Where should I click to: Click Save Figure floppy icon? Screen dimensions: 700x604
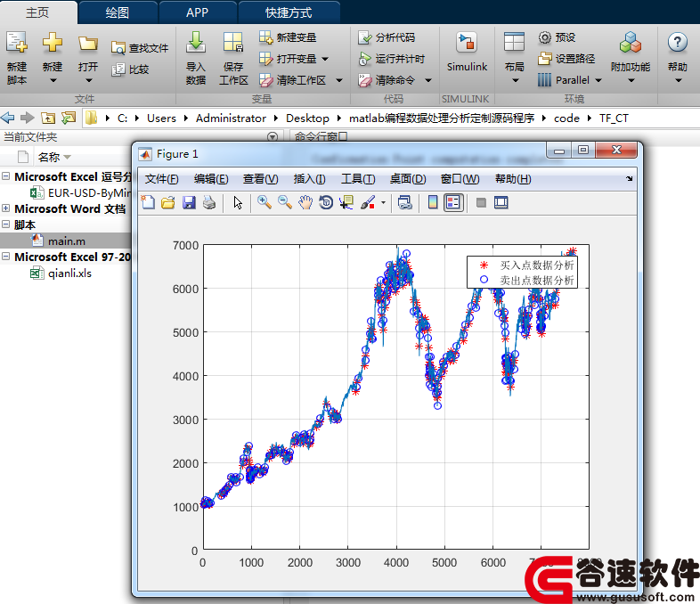(x=189, y=203)
